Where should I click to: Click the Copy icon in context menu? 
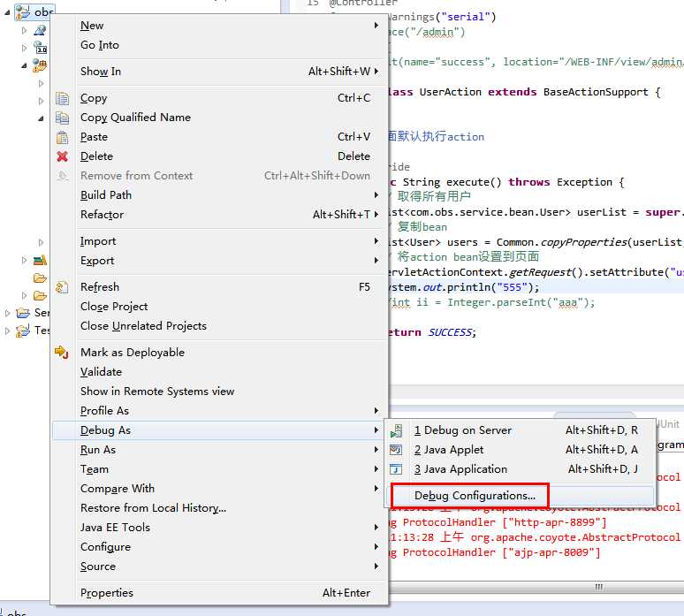point(63,98)
